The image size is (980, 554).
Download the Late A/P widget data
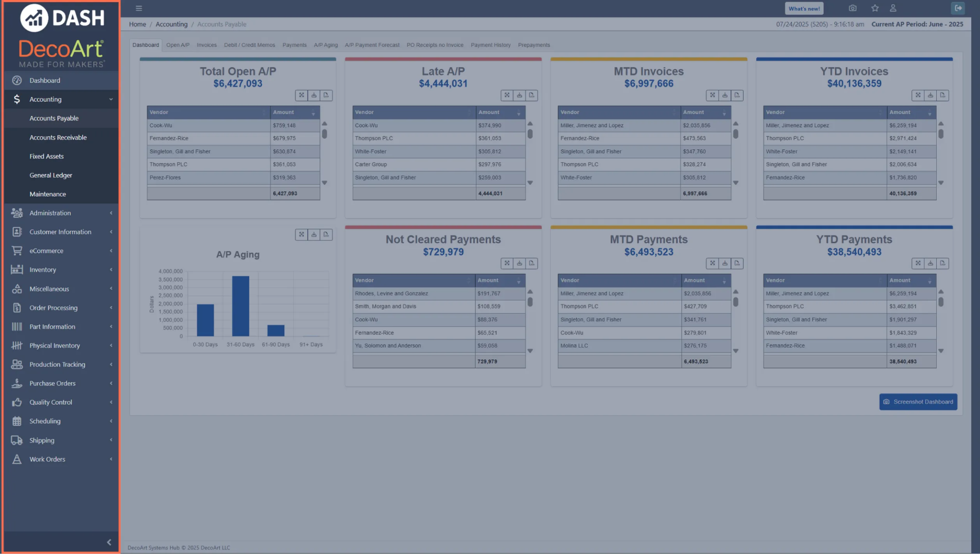519,95
